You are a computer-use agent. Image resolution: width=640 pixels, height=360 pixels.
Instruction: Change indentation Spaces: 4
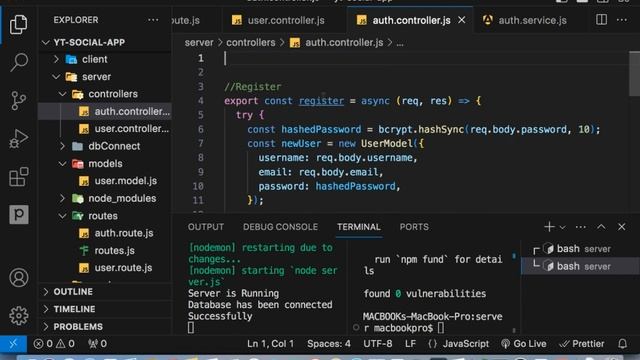329,344
